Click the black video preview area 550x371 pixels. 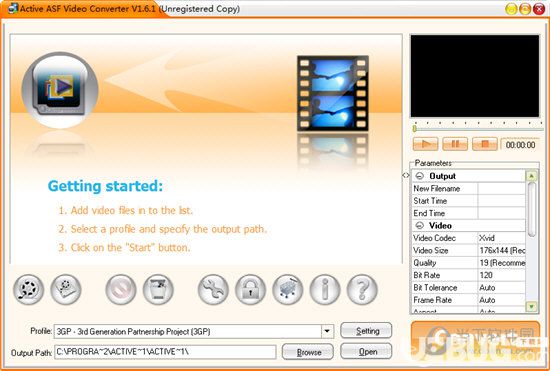pos(475,76)
